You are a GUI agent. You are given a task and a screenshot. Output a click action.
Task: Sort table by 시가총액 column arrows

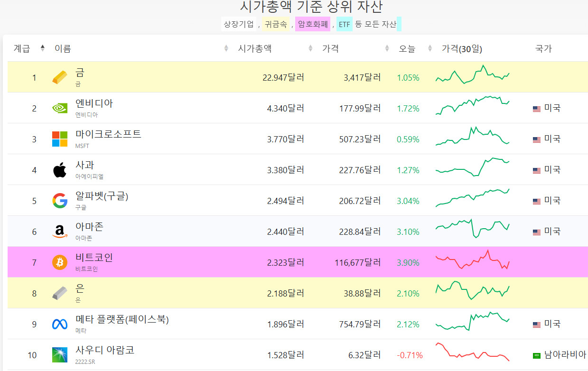click(x=310, y=48)
